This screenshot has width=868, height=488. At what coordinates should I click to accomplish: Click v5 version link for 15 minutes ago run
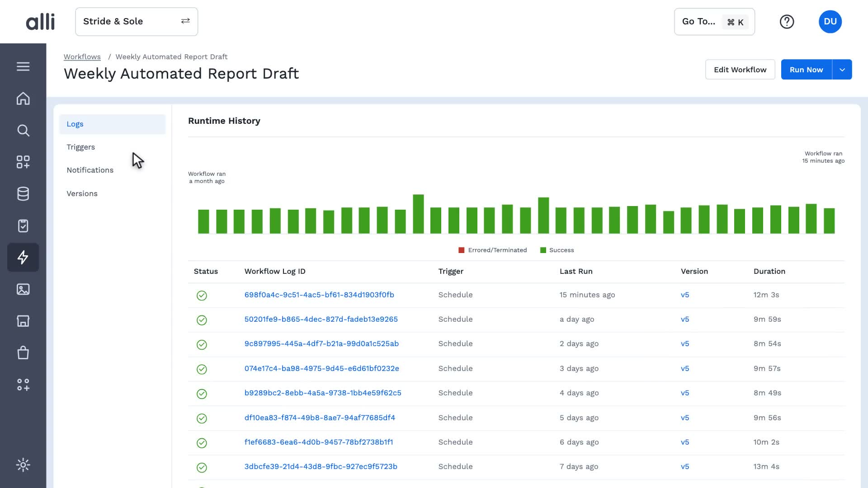coord(685,295)
